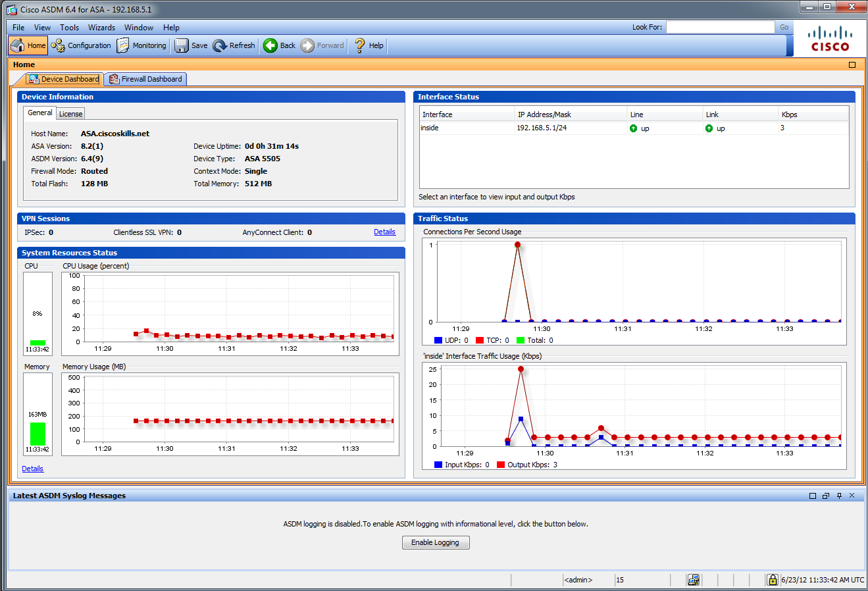Switch to the Device Dashboard tab
This screenshot has height=591, width=868.
(64, 79)
